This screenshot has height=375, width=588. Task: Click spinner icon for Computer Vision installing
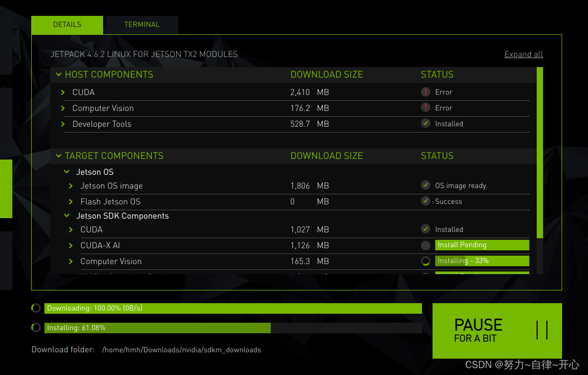[x=426, y=261]
